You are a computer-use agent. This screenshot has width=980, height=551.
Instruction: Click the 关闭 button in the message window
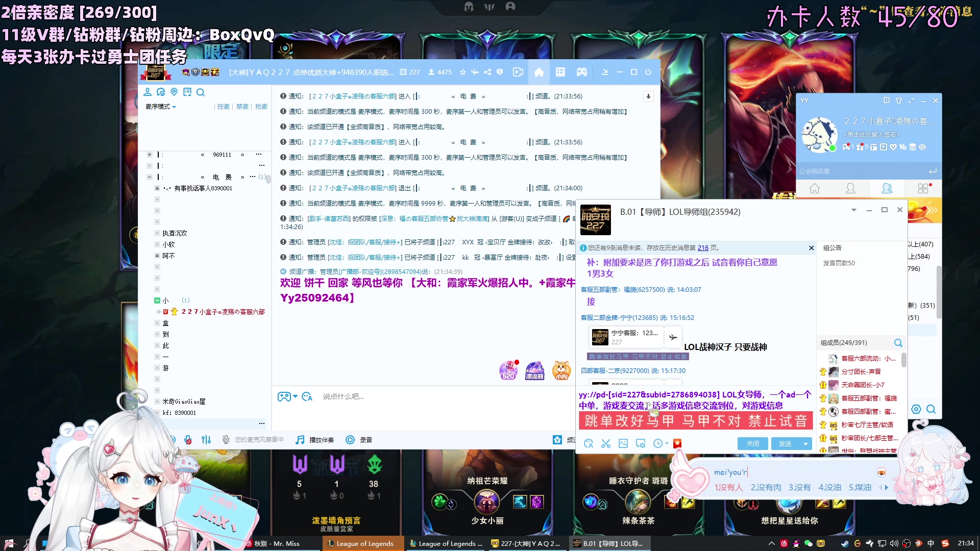coord(752,443)
